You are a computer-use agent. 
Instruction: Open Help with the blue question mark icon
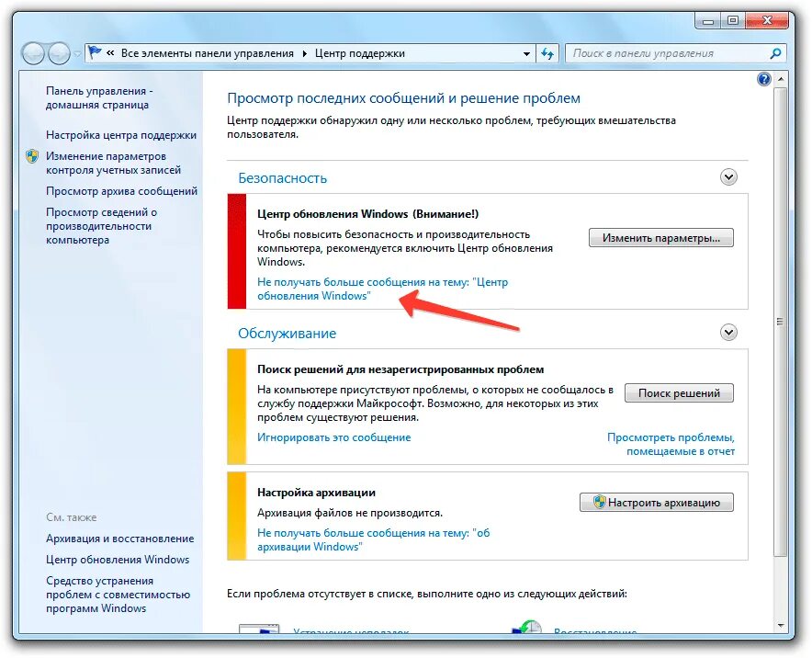click(x=764, y=79)
